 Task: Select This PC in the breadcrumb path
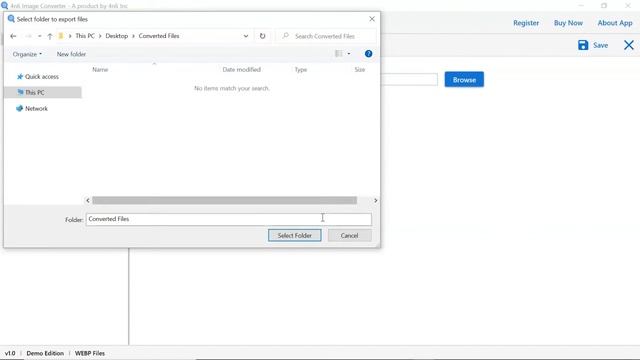[85, 36]
